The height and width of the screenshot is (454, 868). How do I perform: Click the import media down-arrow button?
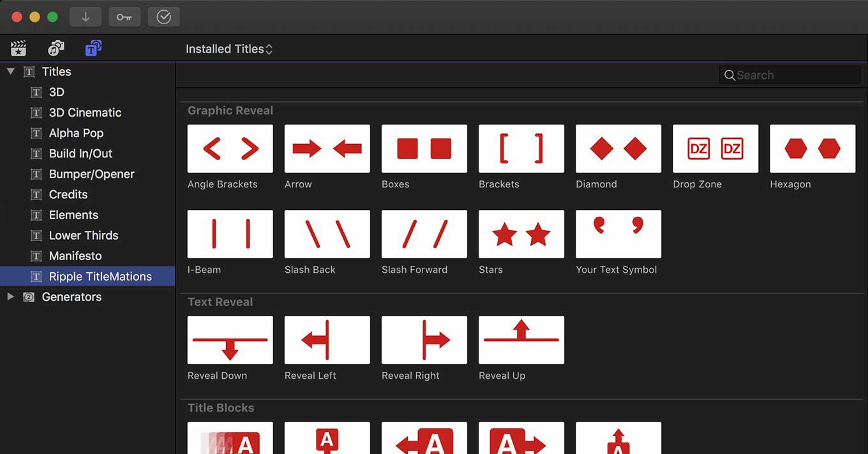coord(86,17)
